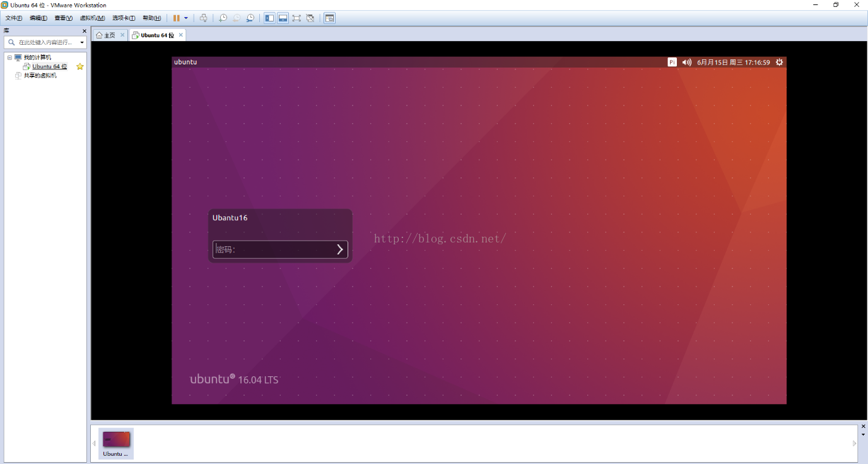Click the input method indicator in Ubuntu panel

[672, 62]
